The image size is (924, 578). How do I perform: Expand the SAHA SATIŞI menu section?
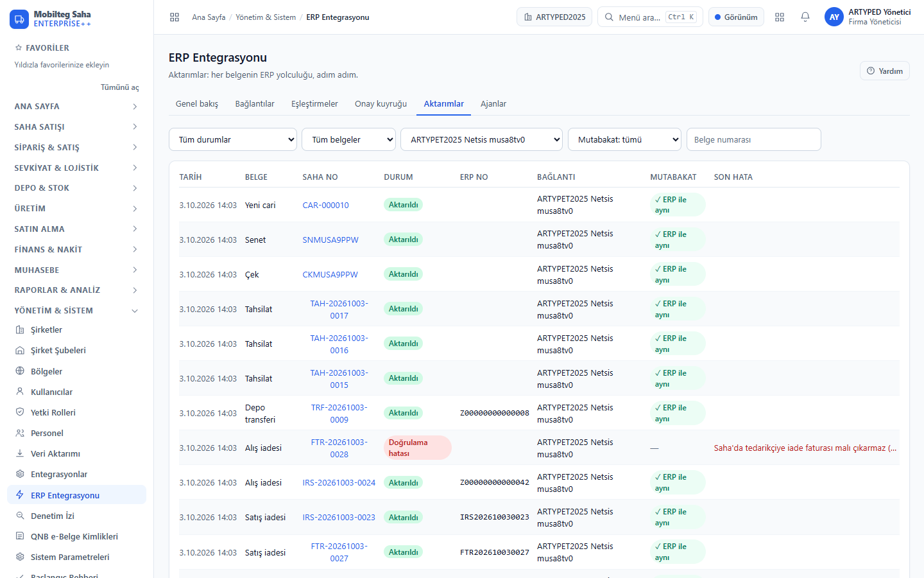coord(76,127)
